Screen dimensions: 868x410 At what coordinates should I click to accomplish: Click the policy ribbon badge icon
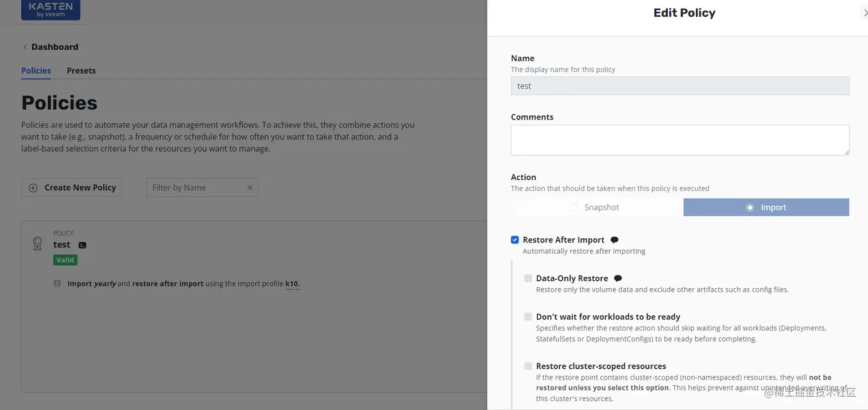37,243
